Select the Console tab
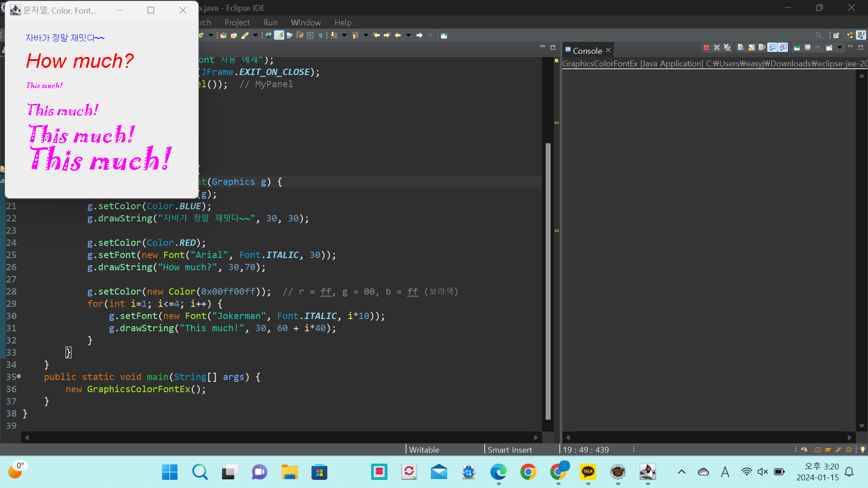The image size is (868, 488). pyautogui.click(x=587, y=51)
